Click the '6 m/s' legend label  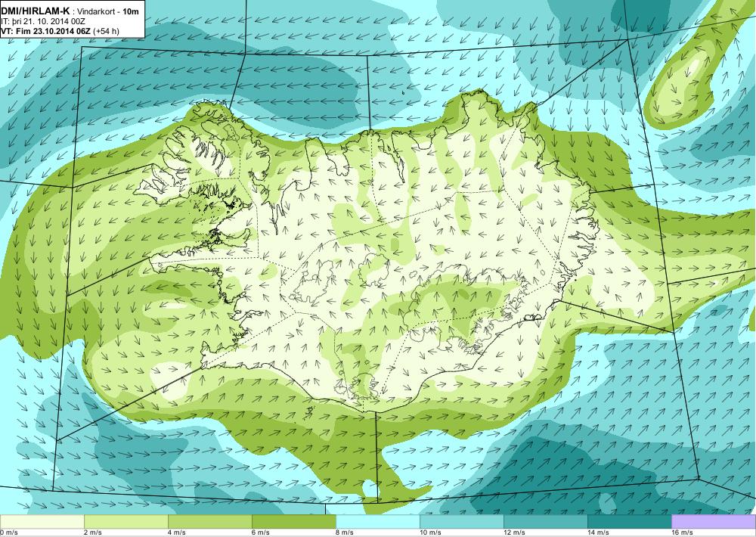tap(261, 532)
